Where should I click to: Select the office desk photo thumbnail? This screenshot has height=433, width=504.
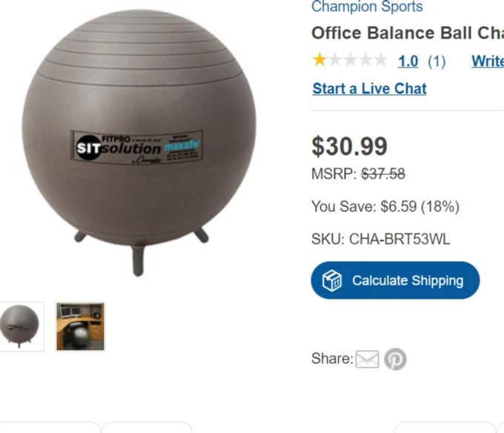[x=80, y=326]
